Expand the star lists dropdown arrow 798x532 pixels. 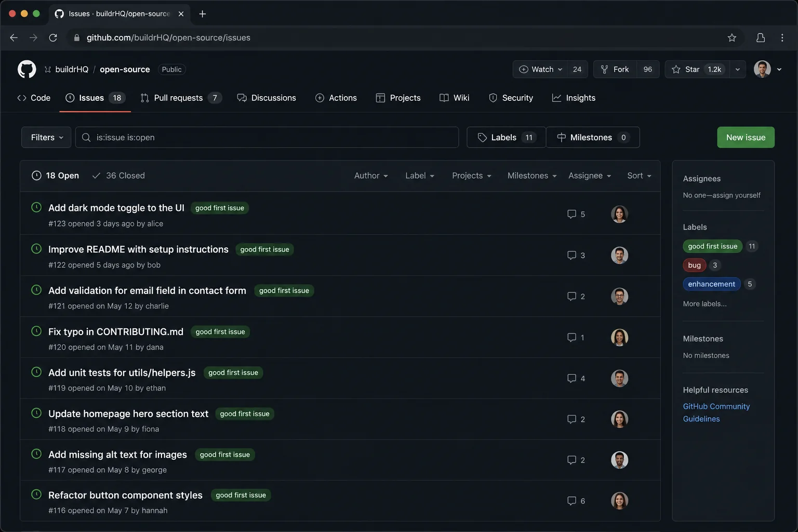pyautogui.click(x=738, y=69)
